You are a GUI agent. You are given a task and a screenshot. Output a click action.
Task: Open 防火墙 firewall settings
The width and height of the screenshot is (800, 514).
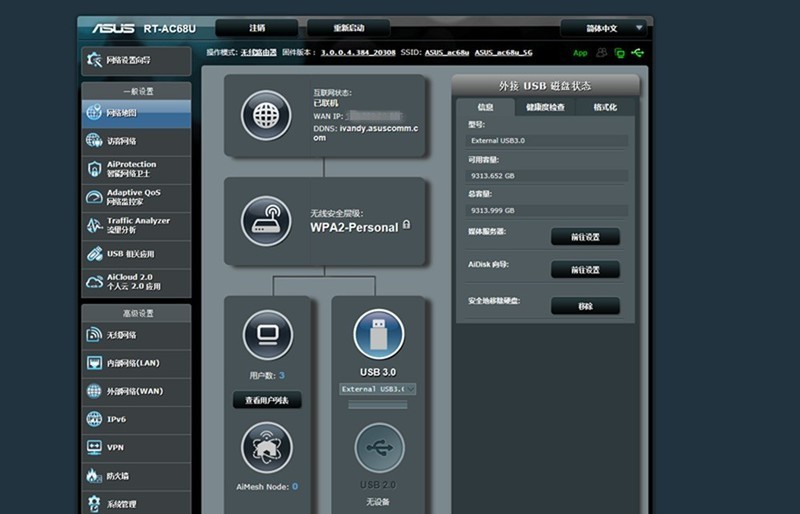(136, 476)
